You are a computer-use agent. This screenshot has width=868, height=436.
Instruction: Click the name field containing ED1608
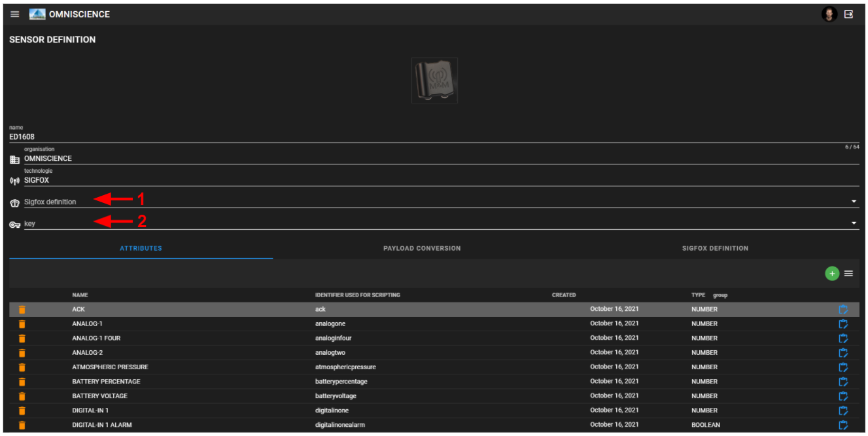pyautogui.click(x=434, y=137)
